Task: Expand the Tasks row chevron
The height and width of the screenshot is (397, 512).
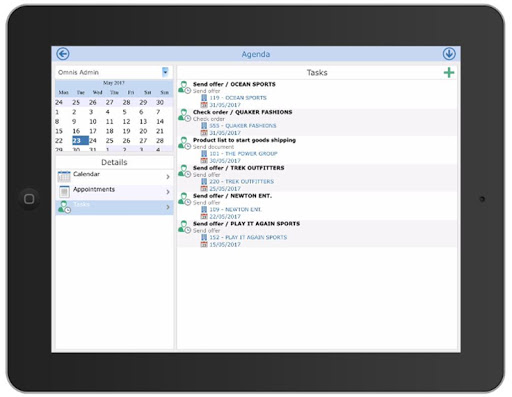Action: 168,207
